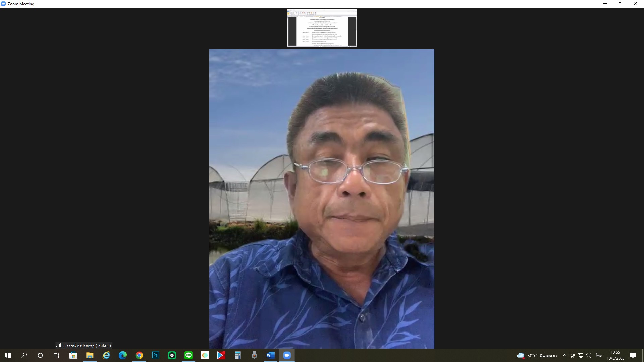Viewport: 644px width, 362px height.
Task: Open the white tile orange-crescent app icon
Action: tap(205, 355)
